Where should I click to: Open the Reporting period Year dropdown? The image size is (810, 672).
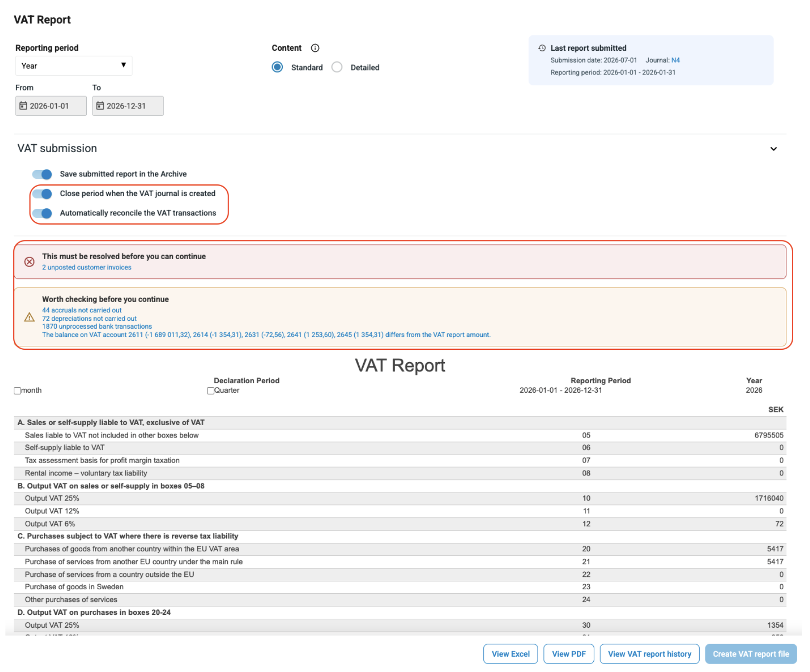point(74,66)
